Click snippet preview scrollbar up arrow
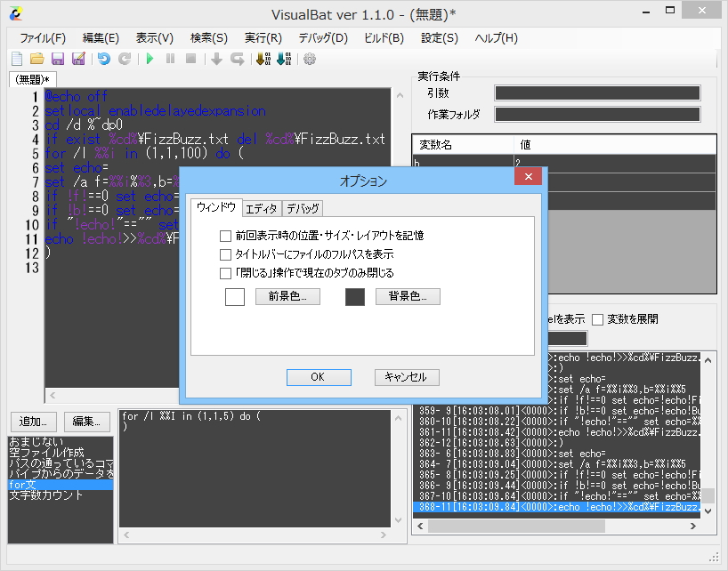Viewport: 728px width, 571px height. 398,418
